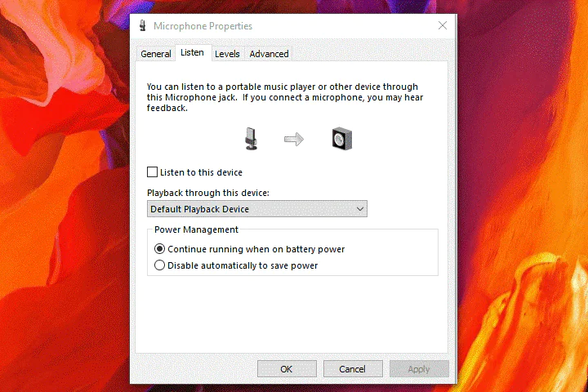Viewport: 588px width, 392px height.
Task: Open the Default Playback Device dropdown
Action: (x=257, y=209)
